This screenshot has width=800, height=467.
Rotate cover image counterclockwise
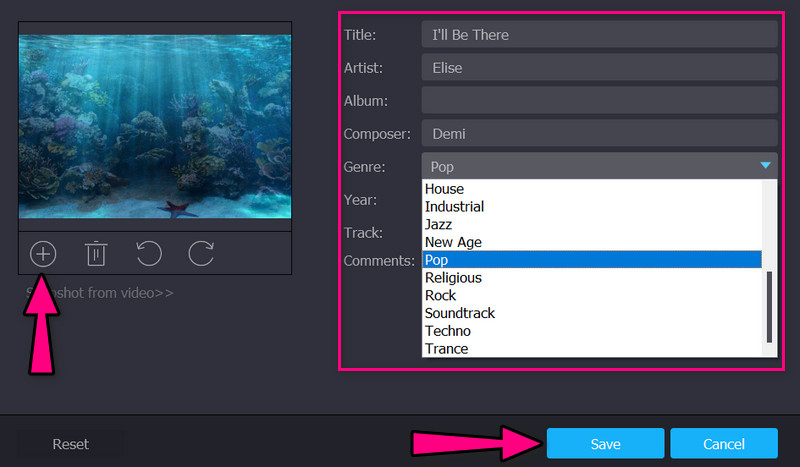(149, 253)
